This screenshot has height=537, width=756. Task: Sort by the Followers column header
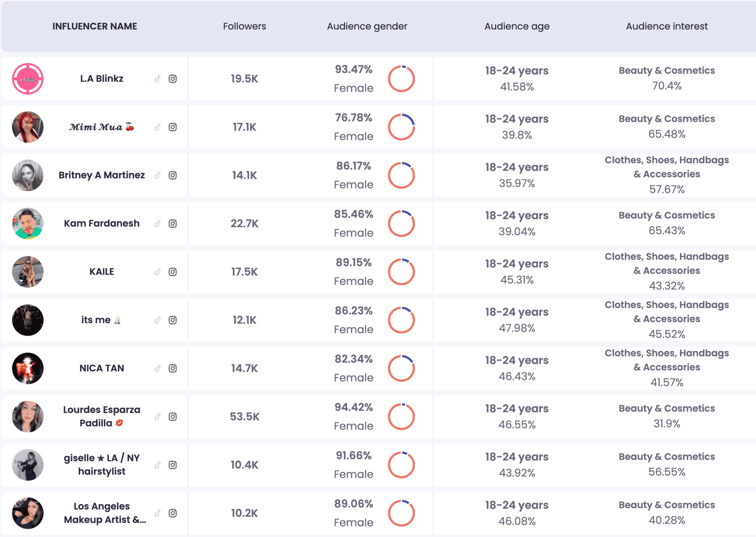(x=244, y=26)
